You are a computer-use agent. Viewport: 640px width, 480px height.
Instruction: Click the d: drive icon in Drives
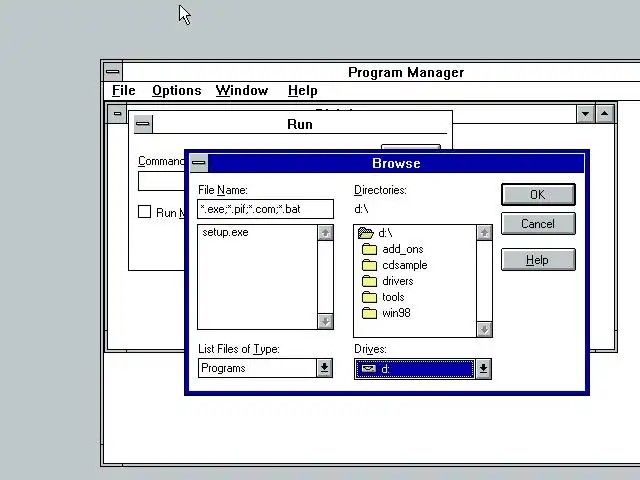click(x=369, y=369)
